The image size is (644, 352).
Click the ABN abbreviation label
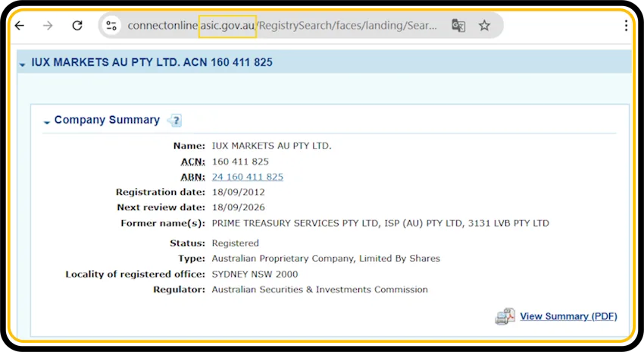192,178
